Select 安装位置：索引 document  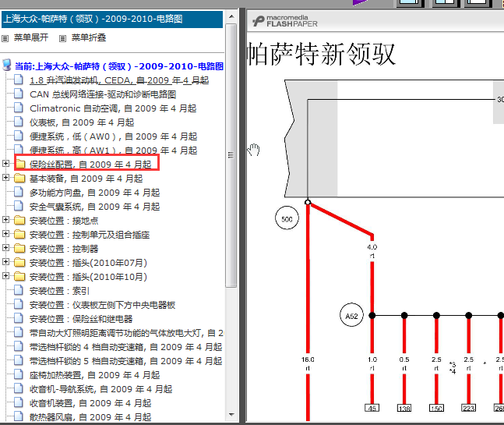[59, 291]
